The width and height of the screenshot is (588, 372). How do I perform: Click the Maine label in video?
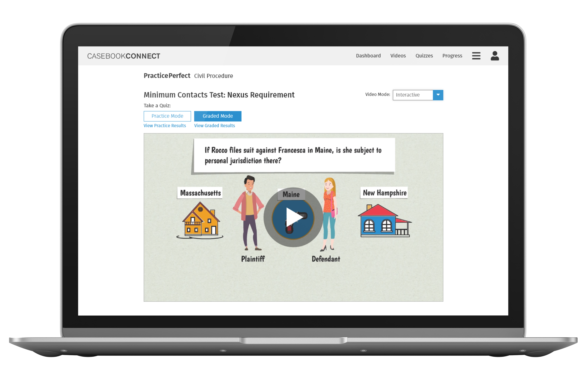(291, 194)
